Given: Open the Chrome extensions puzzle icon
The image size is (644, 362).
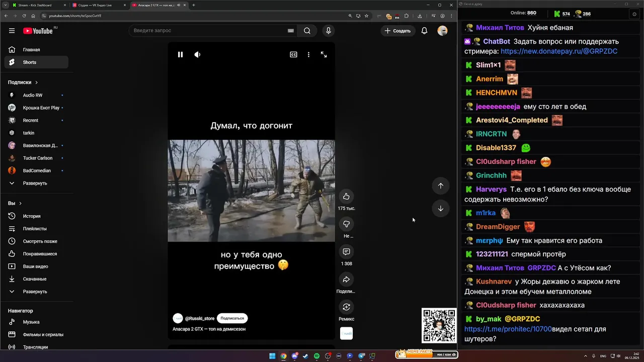Looking at the screenshot, I should [407, 16].
